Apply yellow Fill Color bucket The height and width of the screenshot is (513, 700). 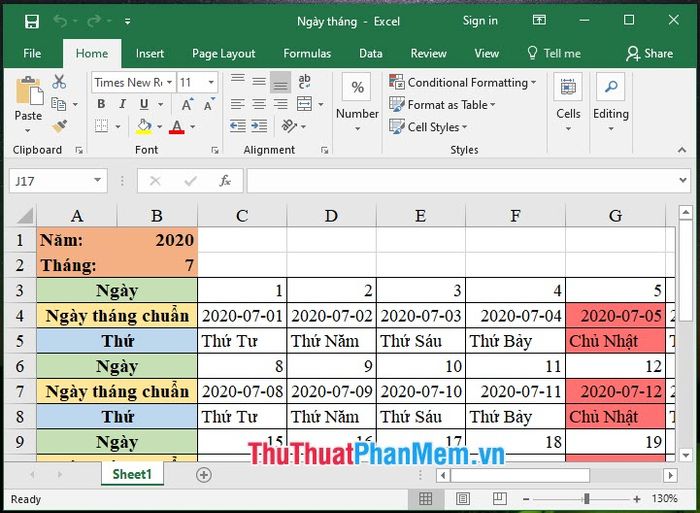coord(144,126)
